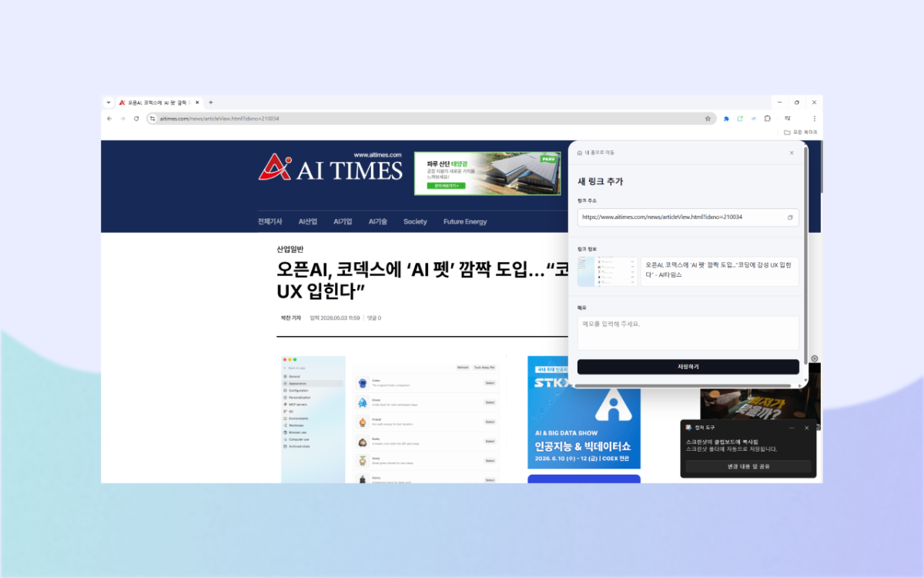Click the green extension icon in toolbar

[x=740, y=119]
